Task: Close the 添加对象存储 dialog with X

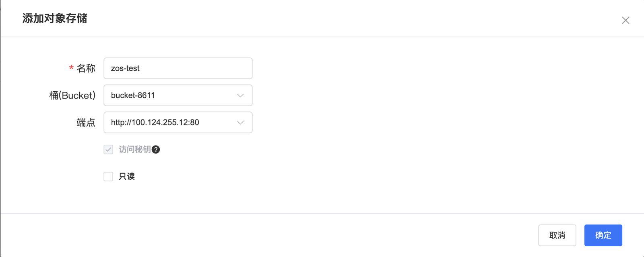Action: point(625,20)
